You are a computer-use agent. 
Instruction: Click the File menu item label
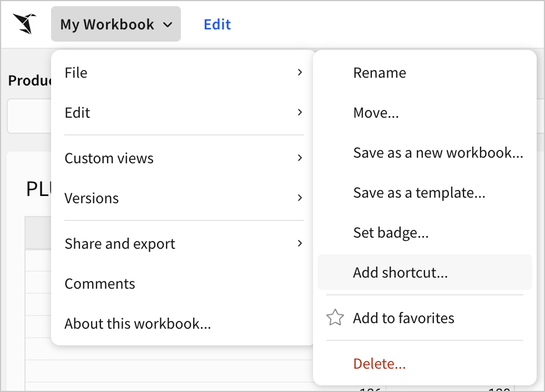tap(76, 73)
